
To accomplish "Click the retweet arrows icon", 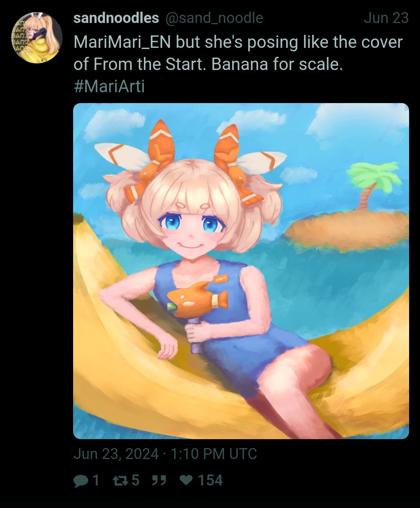I will pos(120,481).
